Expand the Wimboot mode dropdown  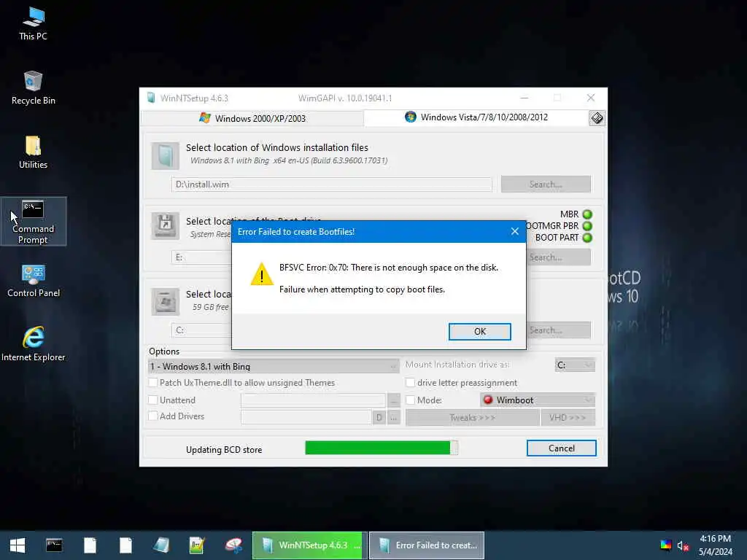(x=538, y=400)
